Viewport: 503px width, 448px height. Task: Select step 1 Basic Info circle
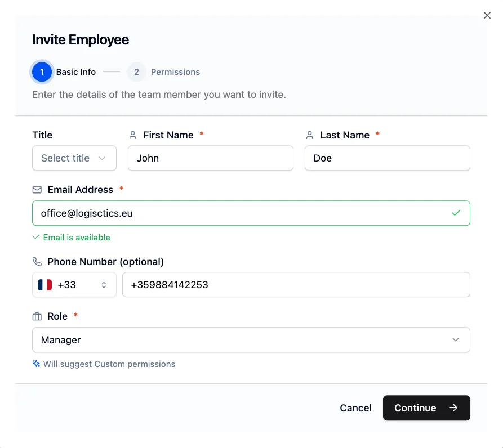coord(42,72)
